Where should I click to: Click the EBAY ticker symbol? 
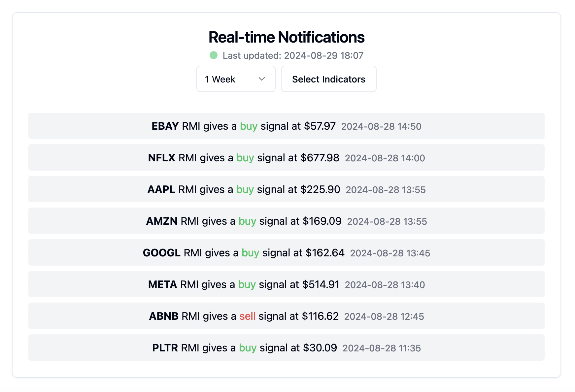click(x=165, y=126)
